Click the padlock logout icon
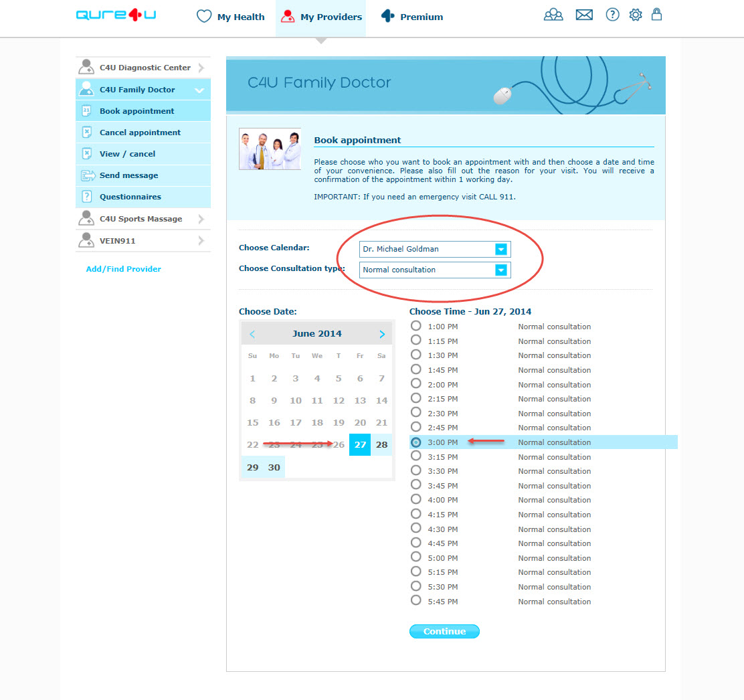Image resolution: width=744 pixels, height=700 pixels. [x=657, y=14]
